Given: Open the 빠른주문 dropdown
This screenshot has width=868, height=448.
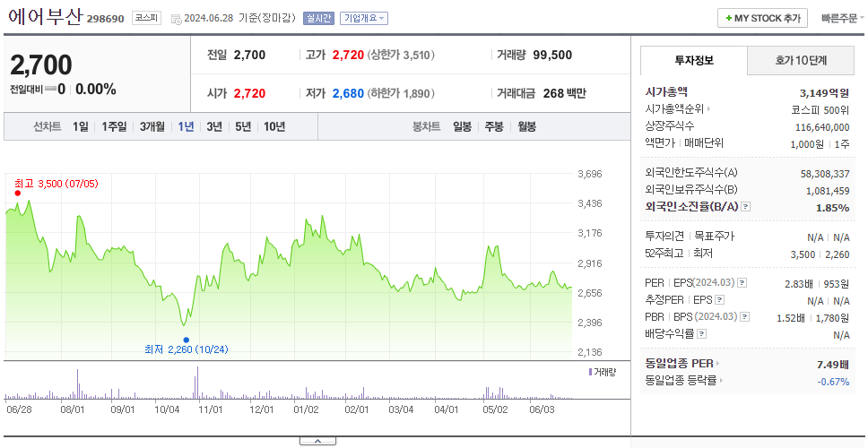Looking at the screenshot, I should (x=843, y=18).
